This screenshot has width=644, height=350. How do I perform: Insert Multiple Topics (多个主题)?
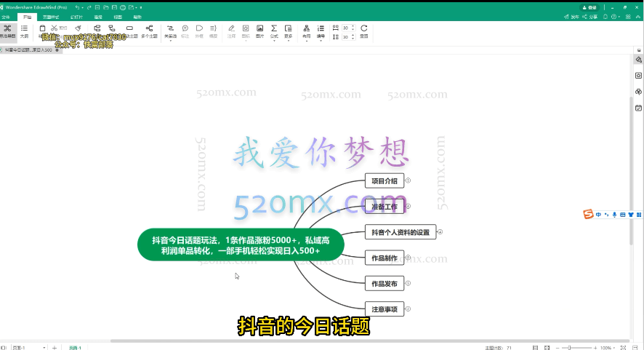pyautogui.click(x=150, y=31)
